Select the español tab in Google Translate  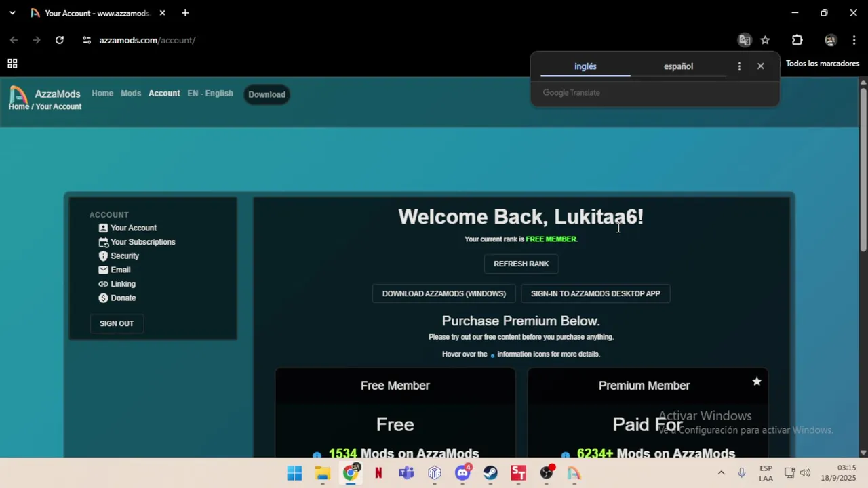click(x=678, y=66)
